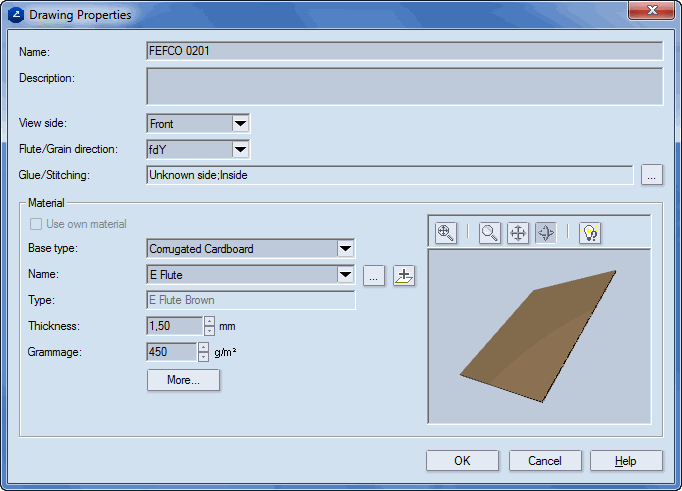The height and width of the screenshot is (491, 682).
Task: Enable the Use own material checkbox
Action: click(x=37, y=224)
